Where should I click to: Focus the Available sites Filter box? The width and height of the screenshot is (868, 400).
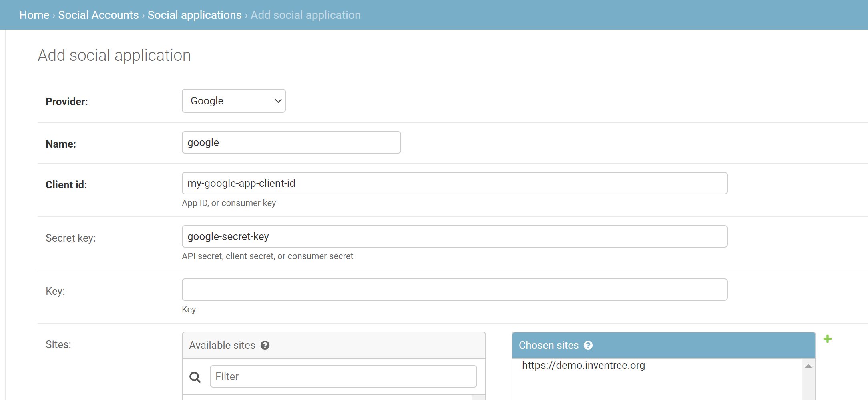click(343, 376)
